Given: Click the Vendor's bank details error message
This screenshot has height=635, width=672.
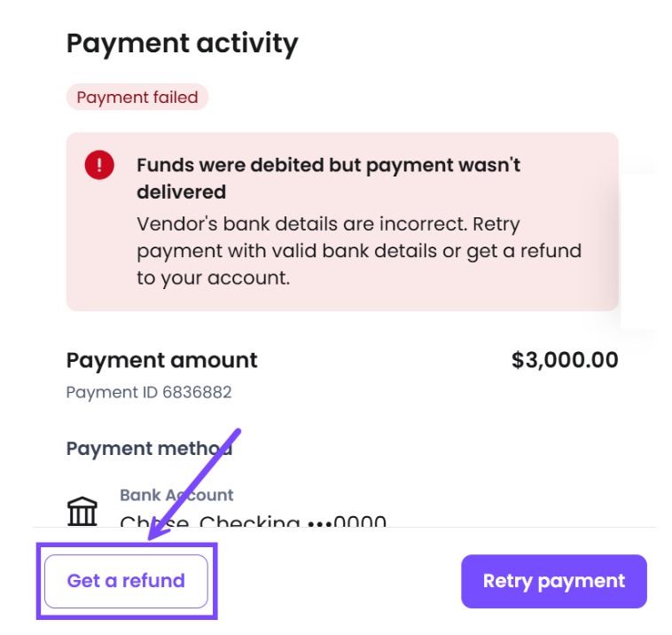Looking at the screenshot, I should (359, 251).
